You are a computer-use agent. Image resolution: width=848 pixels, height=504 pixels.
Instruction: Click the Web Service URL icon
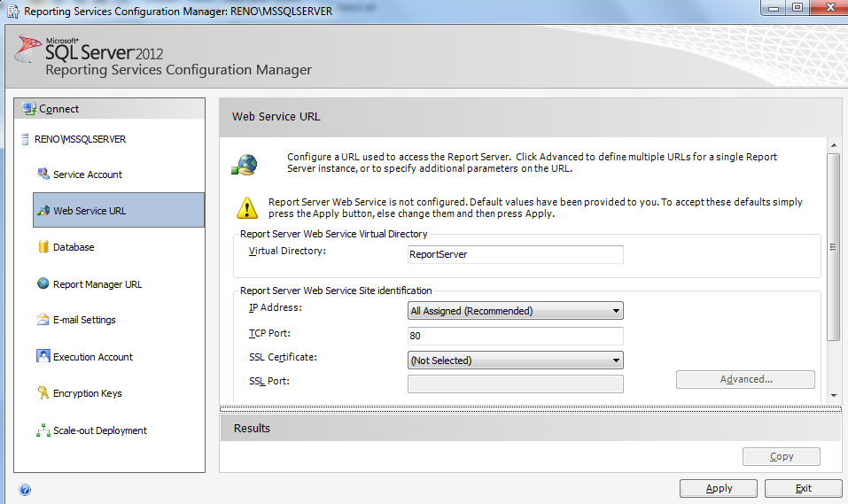[x=43, y=210]
